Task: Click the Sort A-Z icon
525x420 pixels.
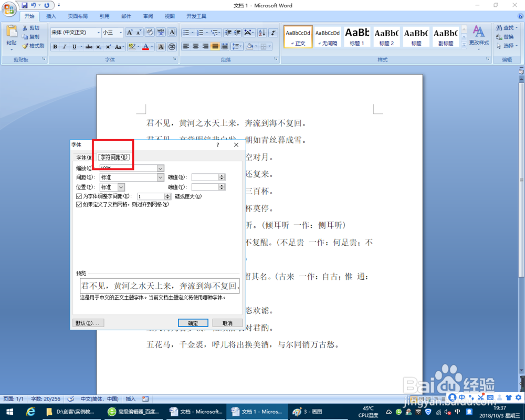Action: 262,33
